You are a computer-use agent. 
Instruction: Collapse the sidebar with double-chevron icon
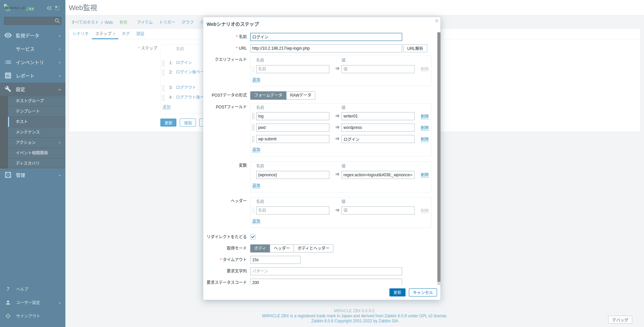click(49, 8)
